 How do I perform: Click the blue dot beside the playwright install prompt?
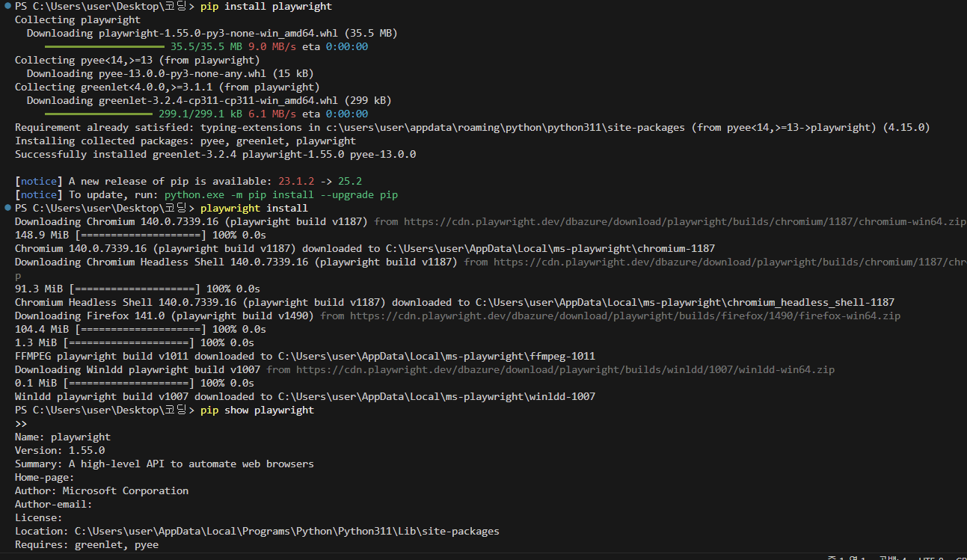[7, 208]
